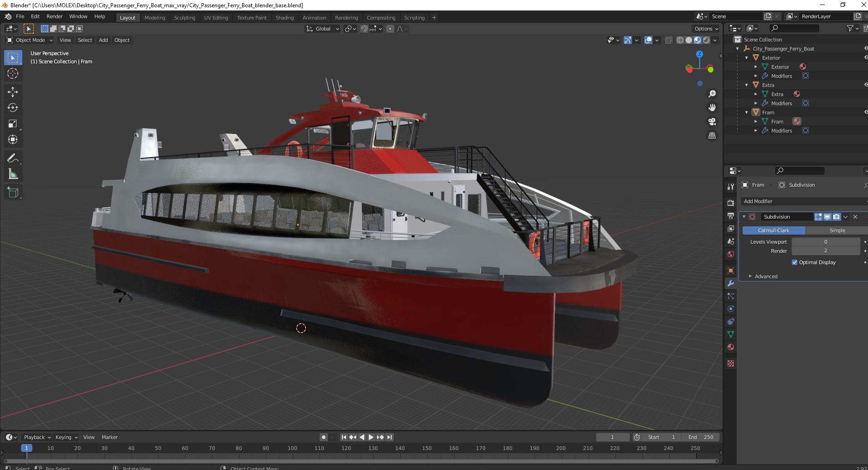Jump to the end frame

tap(389, 437)
